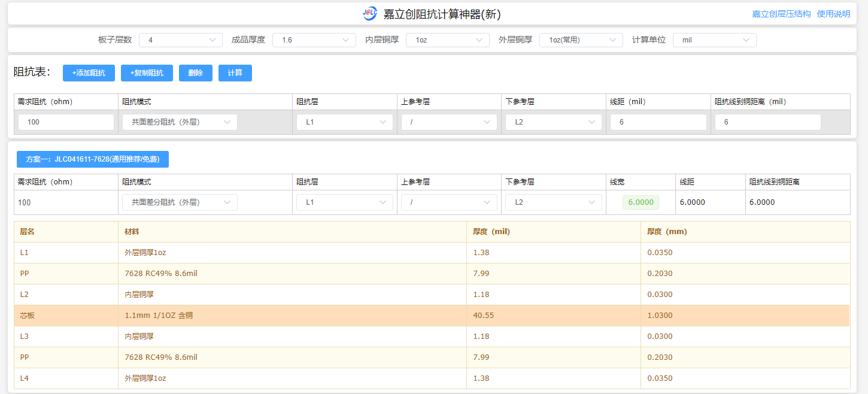Focus 阻抗线到铜距离 input field
Screen dimensions: 868x394
point(768,122)
